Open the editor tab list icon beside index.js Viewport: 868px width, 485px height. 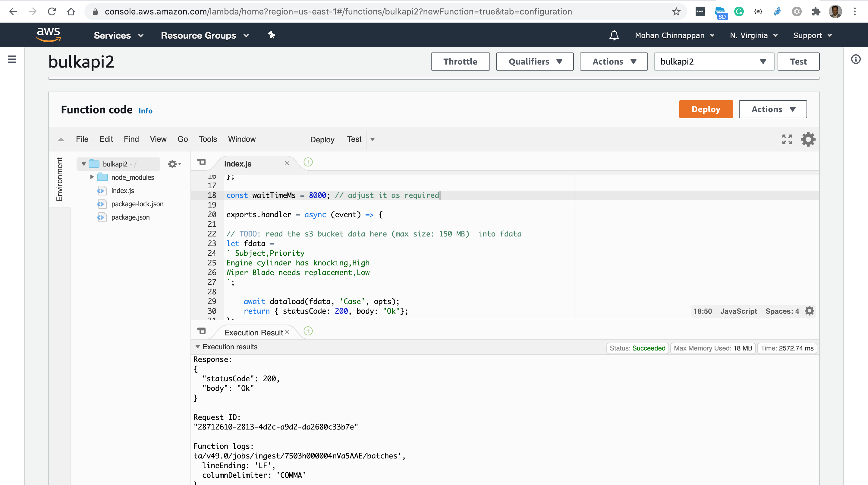click(202, 162)
